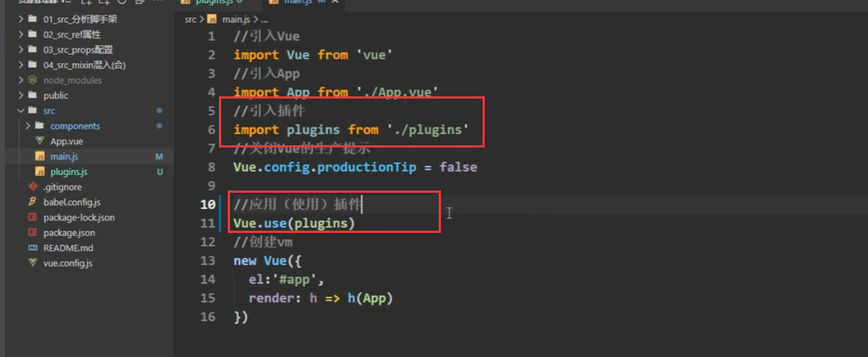This screenshot has width=868, height=357.
Task: Click 'productionTip' on line 8
Action: 368,167
